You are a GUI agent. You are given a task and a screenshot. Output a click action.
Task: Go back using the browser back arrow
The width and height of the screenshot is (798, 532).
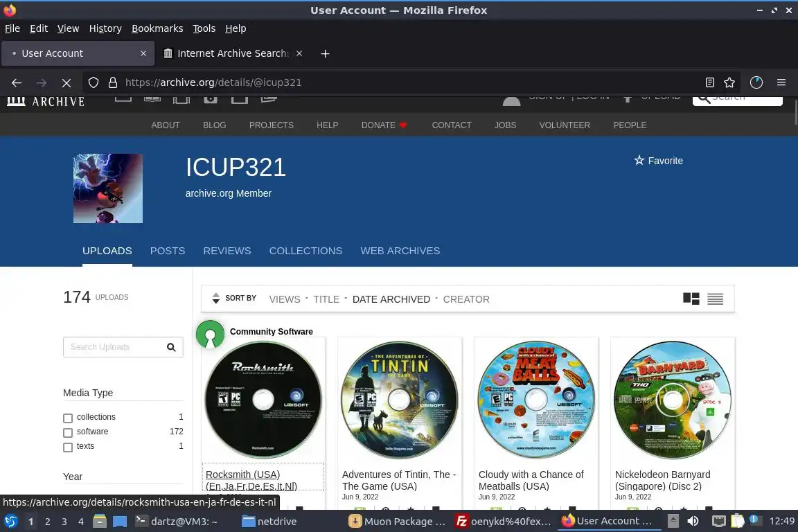[x=17, y=82]
